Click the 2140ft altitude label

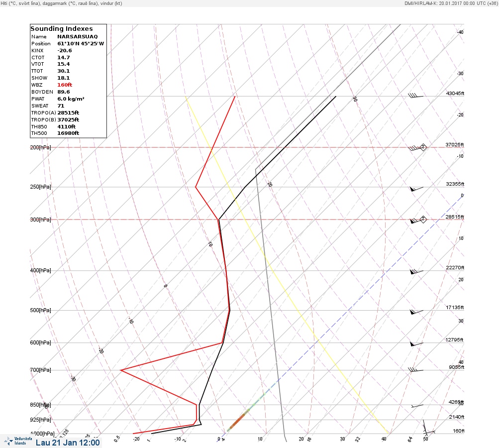click(456, 417)
